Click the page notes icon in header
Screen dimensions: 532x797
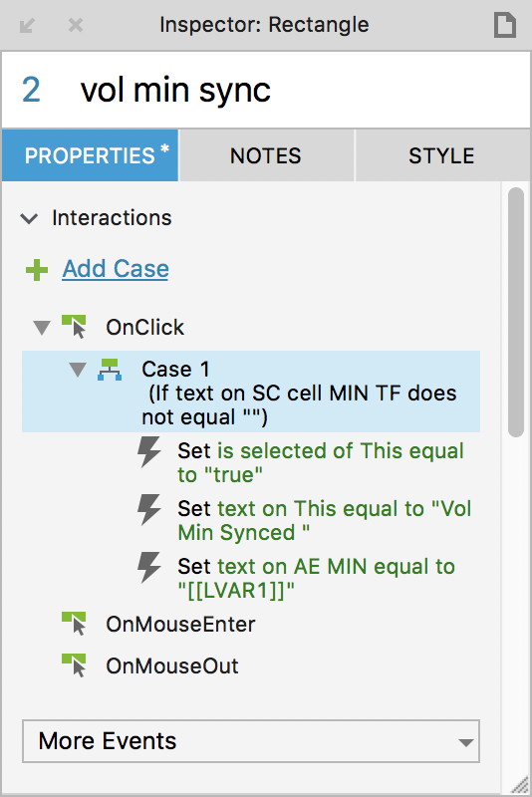[504, 25]
